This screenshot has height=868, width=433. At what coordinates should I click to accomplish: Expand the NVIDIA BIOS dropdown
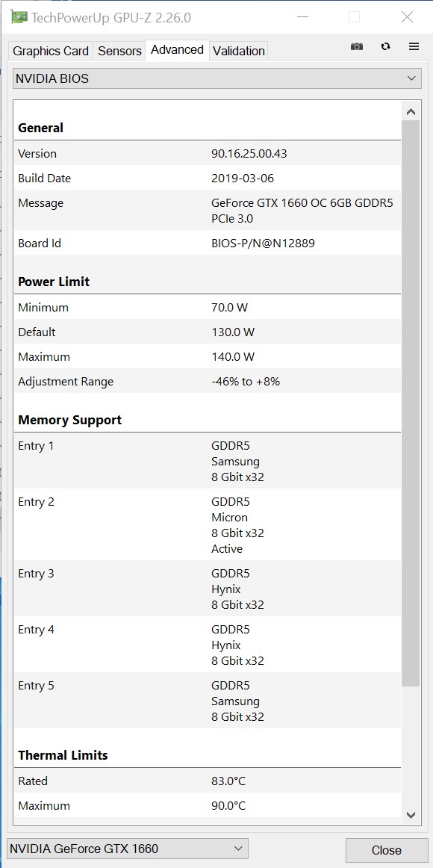[216, 78]
